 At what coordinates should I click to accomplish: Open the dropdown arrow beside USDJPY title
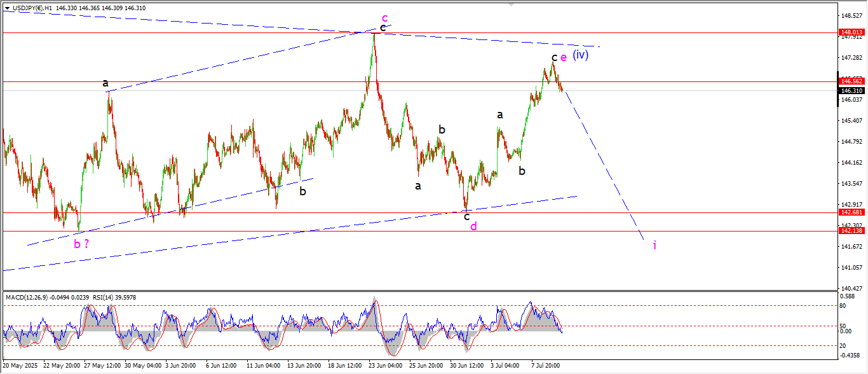pyautogui.click(x=7, y=8)
